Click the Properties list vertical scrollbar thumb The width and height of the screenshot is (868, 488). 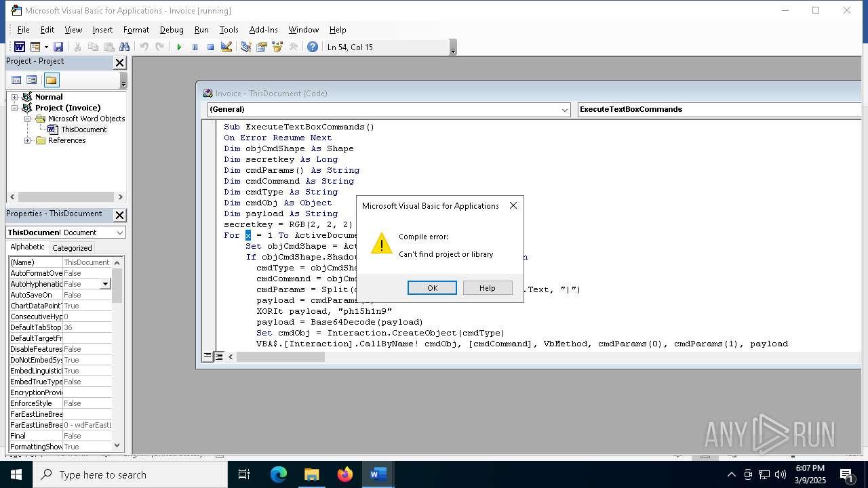click(x=117, y=285)
